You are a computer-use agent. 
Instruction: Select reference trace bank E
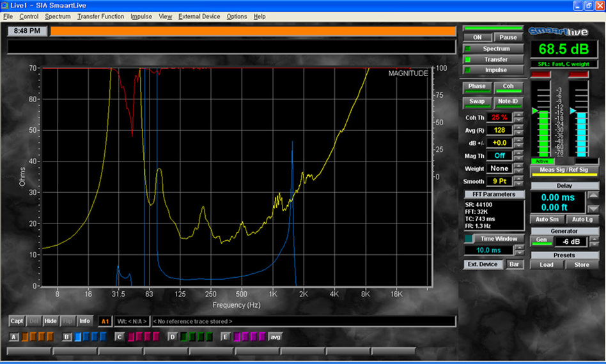tap(225, 337)
